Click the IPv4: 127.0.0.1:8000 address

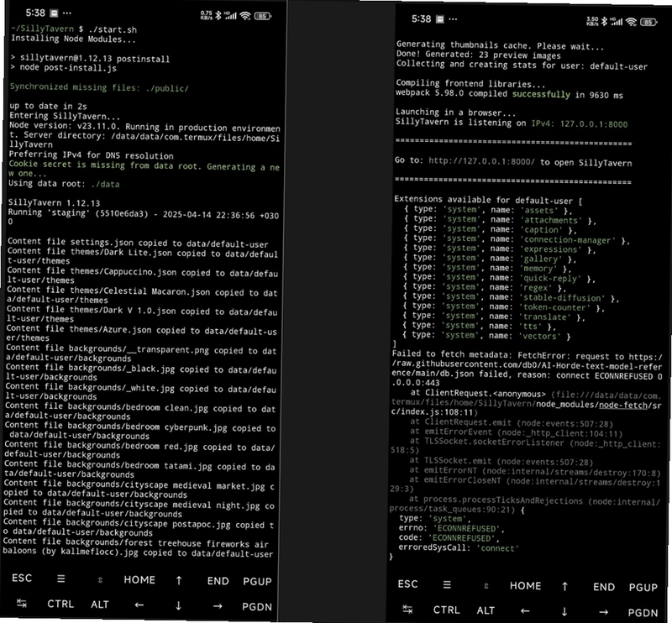click(580, 123)
